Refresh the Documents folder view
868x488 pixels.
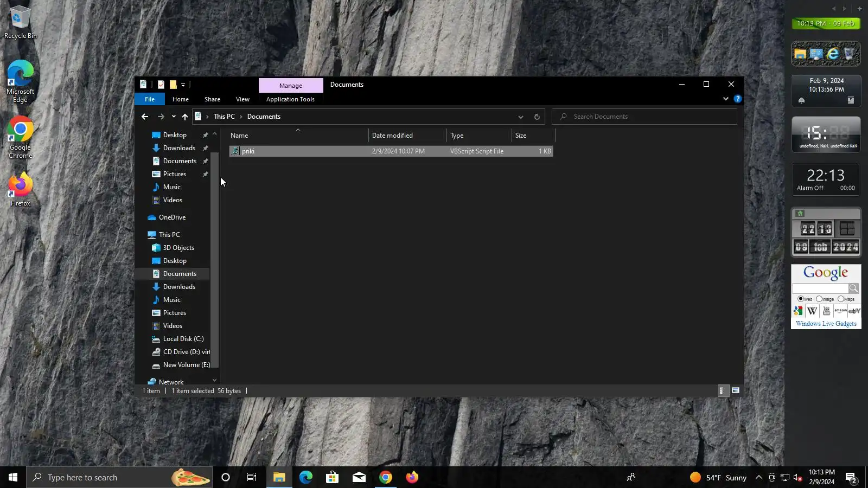(x=537, y=117)
